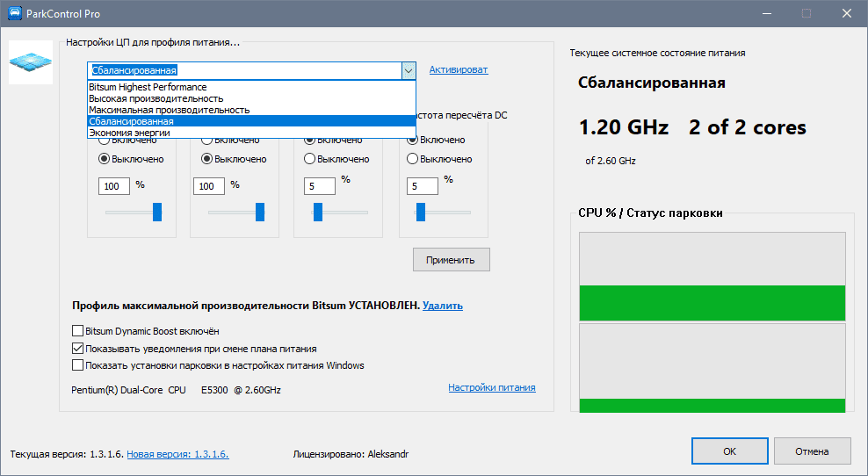
Task: Click first percent field showing 100
Action: click(114, 186)
